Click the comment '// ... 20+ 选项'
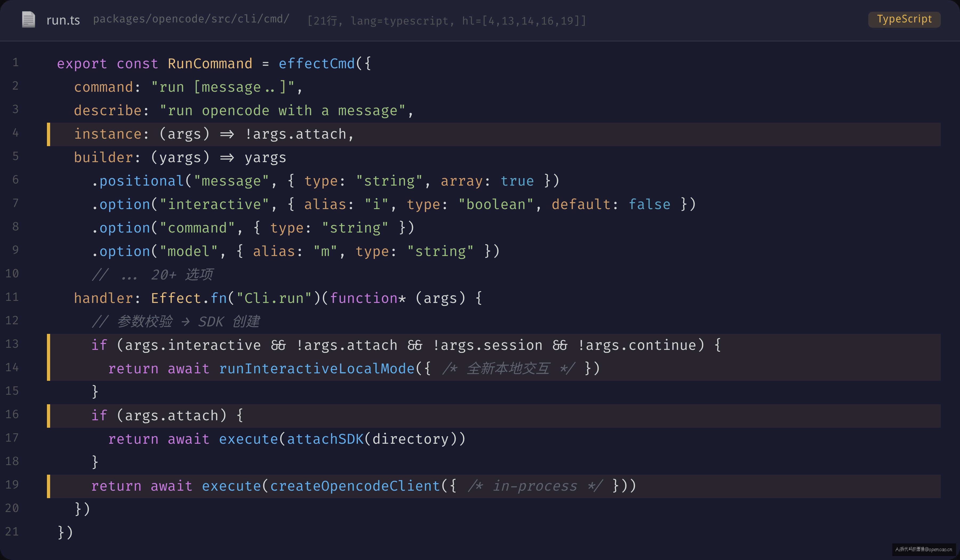Viewport: 960px width, 560px height. point(152,275)
